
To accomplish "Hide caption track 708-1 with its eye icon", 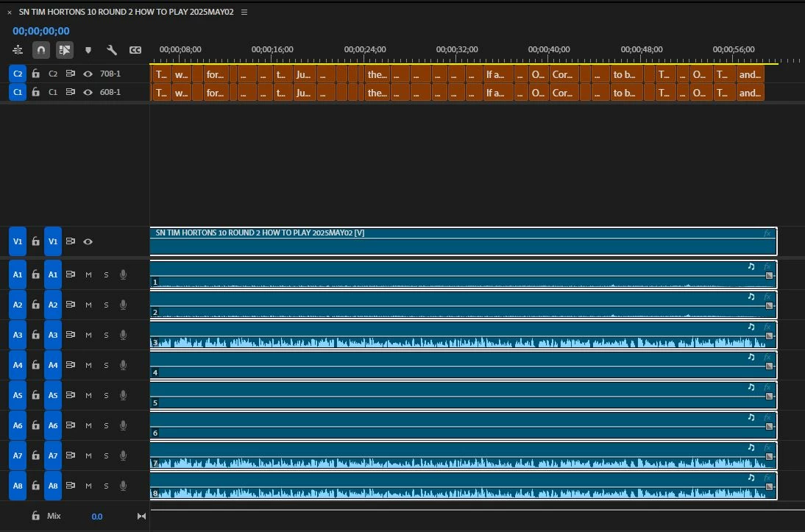I will click(x=88, y=74).
